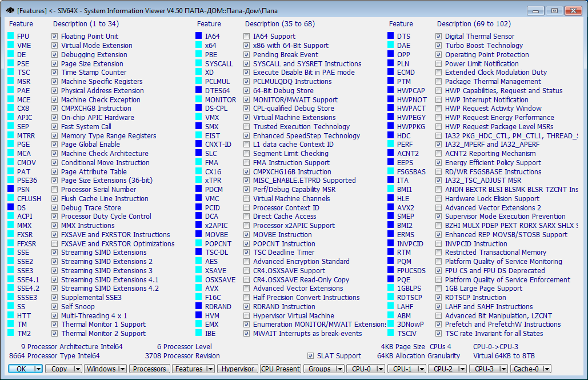588x380 pixels.
Task: Click the indicator square beside HLE
Action: 390,198
